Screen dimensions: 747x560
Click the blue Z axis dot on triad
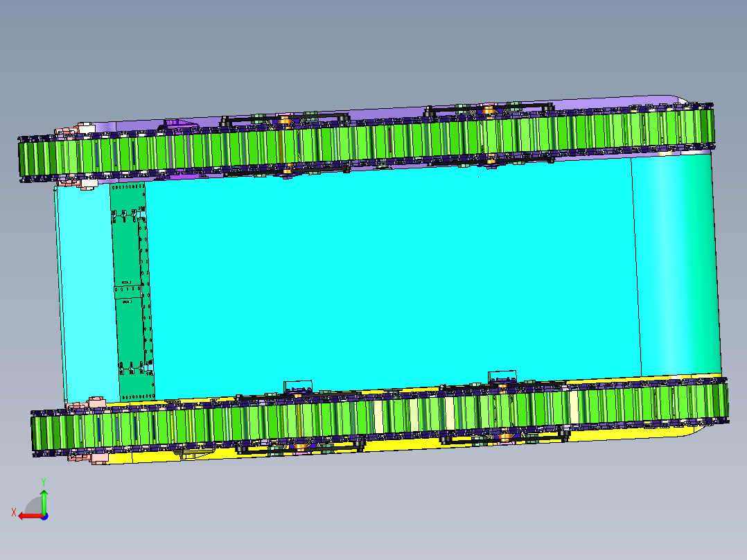coord(44,516)
